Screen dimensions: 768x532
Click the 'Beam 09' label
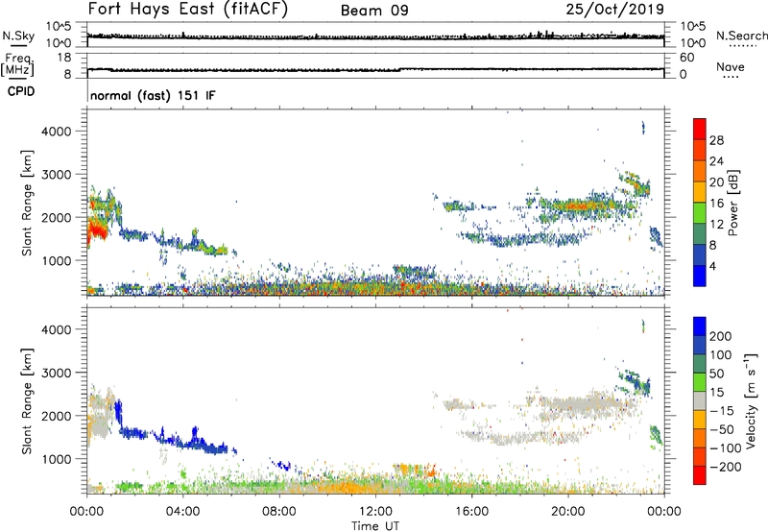click(374, 11)
